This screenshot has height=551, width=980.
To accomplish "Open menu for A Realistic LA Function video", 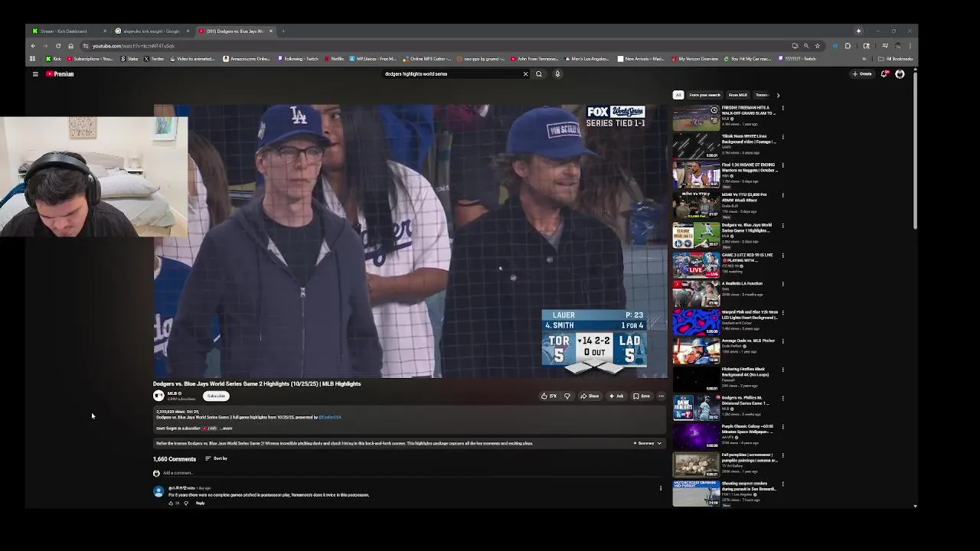I will [782, 284].
